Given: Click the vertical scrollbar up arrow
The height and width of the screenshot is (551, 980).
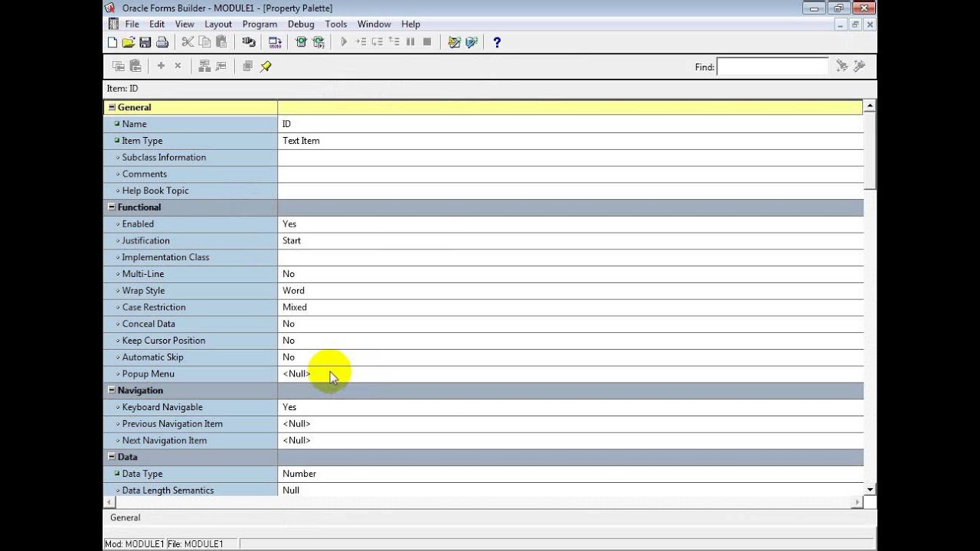Looking at the screenshot, I should [871, 106].
